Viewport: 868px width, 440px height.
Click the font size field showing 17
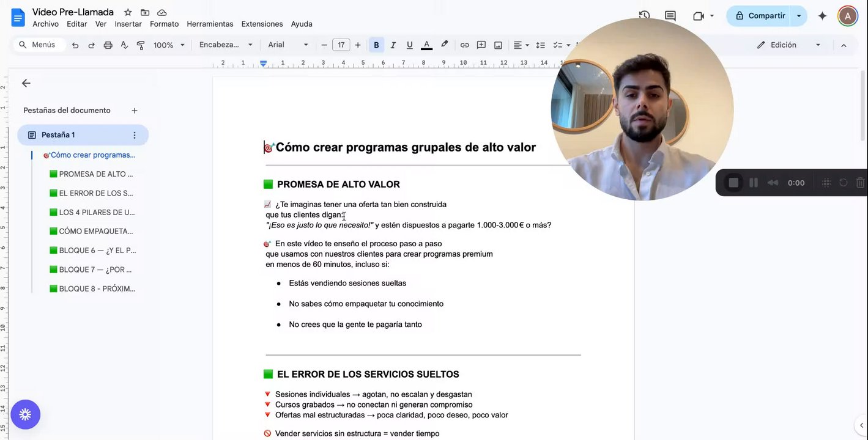point(341,45)
